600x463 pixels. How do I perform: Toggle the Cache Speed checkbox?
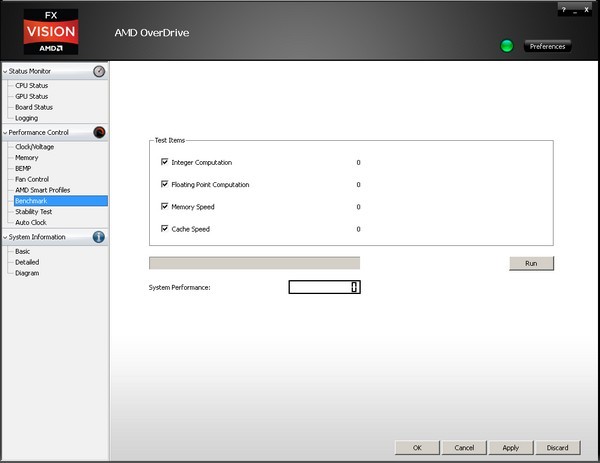pos(164,229)
